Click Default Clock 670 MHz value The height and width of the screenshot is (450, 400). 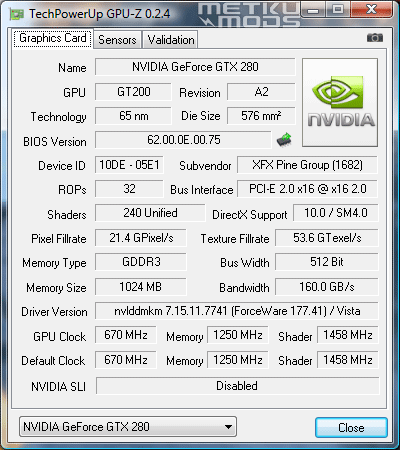(126, 360)
